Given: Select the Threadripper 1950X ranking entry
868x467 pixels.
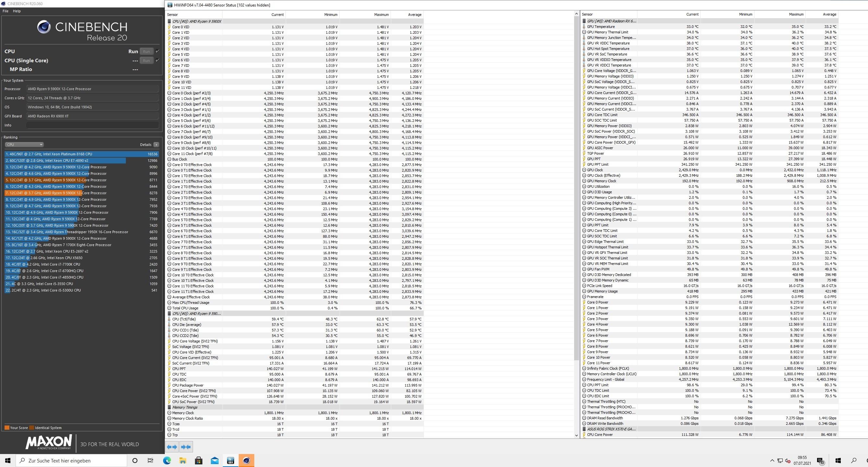Looking at the screenshot, I should click(81, 232).
